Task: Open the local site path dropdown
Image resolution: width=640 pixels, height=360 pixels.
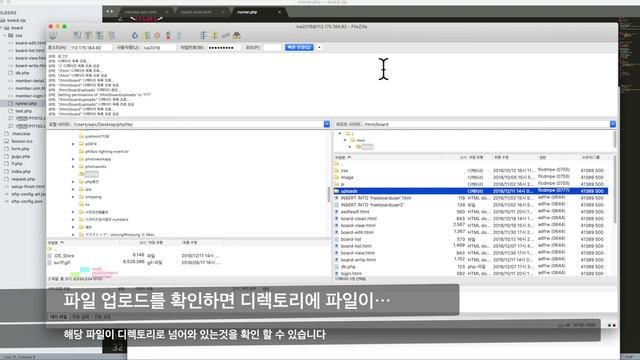Action: pyautogui.click(x=327, y=124)
